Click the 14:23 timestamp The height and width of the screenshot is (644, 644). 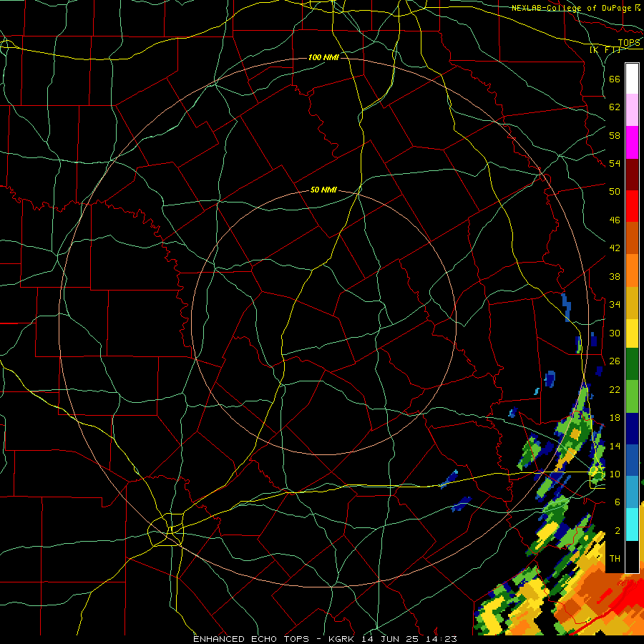click(442, 639)
